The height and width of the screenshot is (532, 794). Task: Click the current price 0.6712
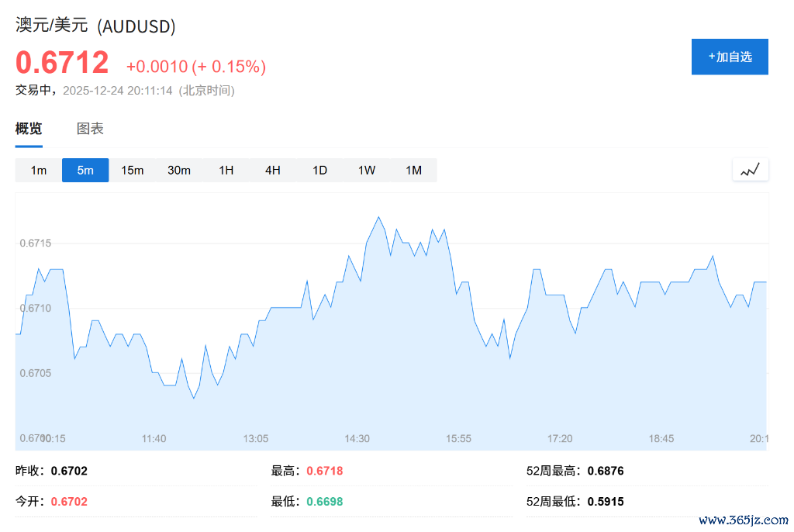pos(62,63)
